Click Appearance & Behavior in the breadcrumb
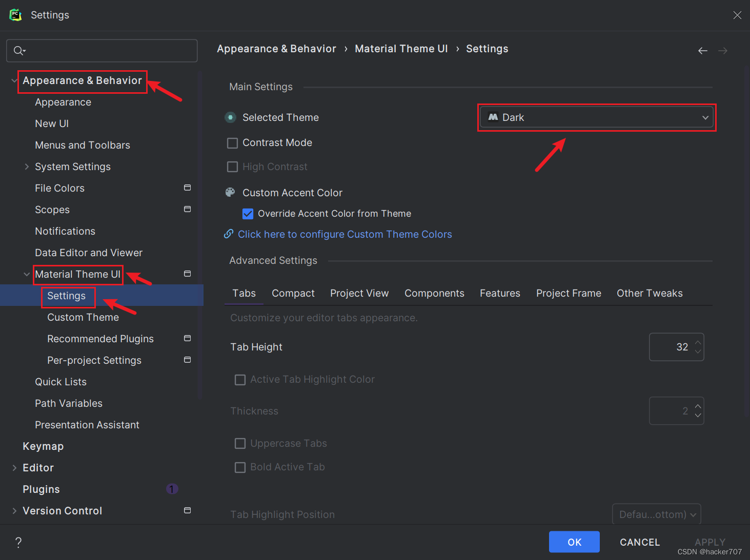Viewport: 750px width, 560px height. pos(276,49)
